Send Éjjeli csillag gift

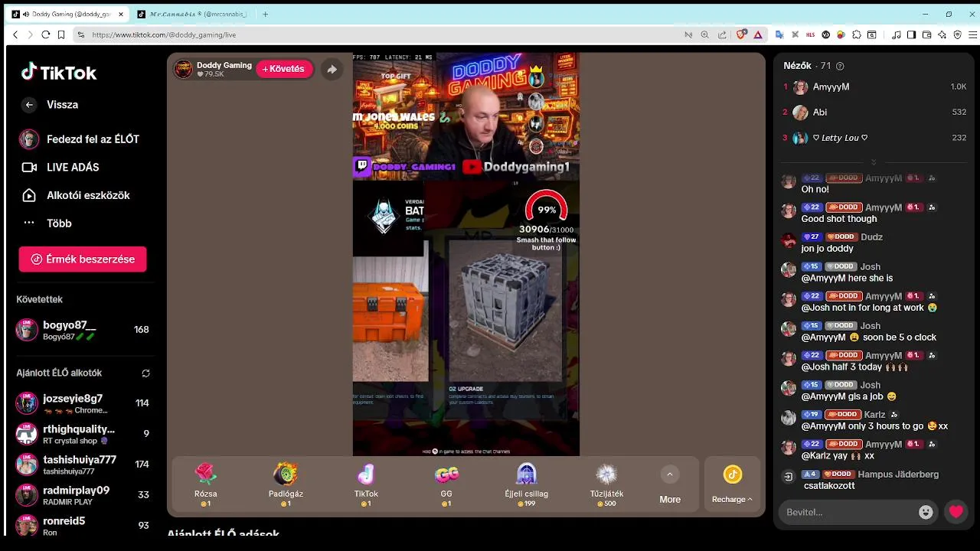(x=526, y=484)
